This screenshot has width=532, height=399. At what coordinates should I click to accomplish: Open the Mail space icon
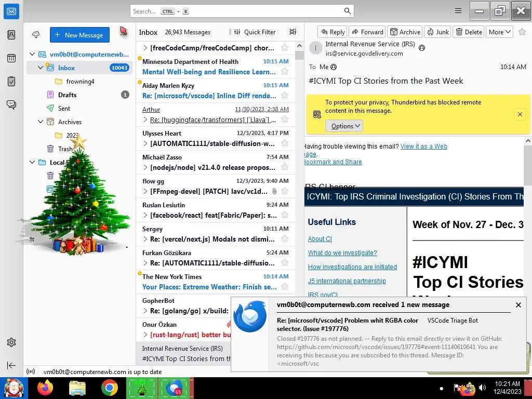click(x=11, y=11)
